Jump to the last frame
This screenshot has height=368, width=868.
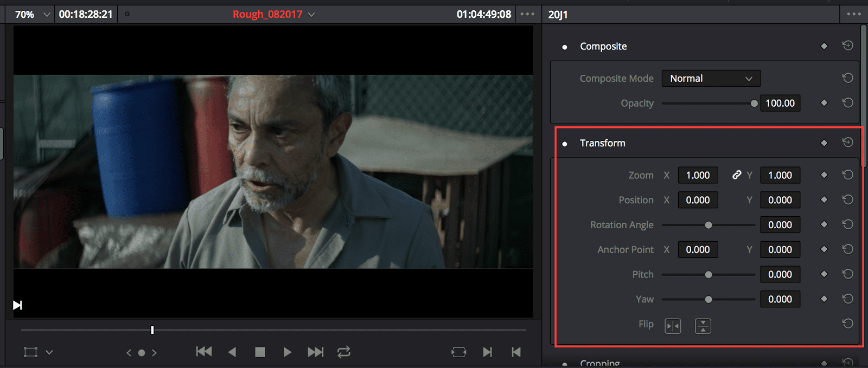coord(315,352)
